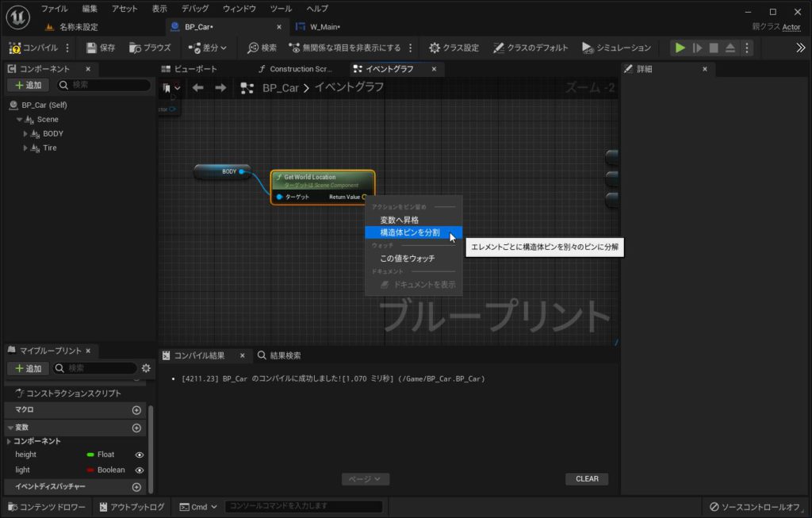The width and height of the screenshot is (812, 518).
Task: Navigate back in graph history
Action: [x=197, y=88]
